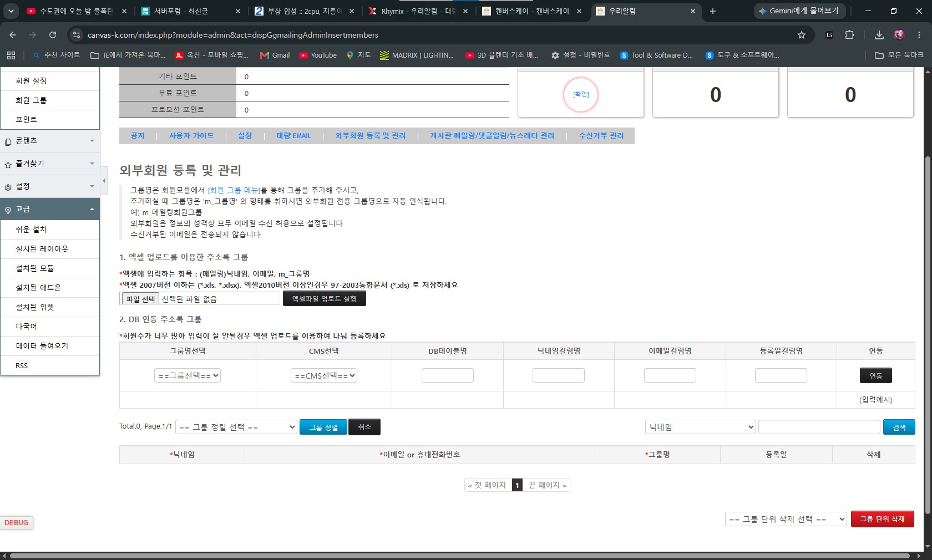Open a new browser tab
The width and height of the screenshot is (932, 560).
pos(713,11)
